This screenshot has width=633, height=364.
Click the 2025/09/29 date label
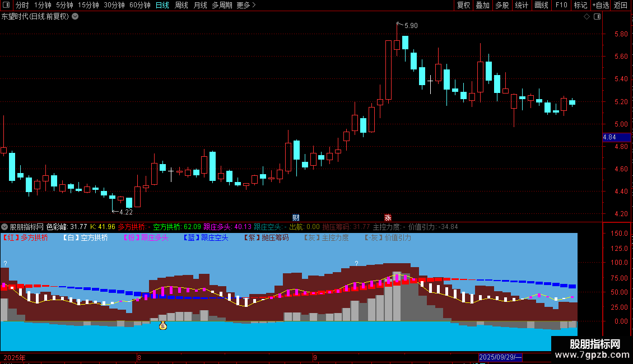click(x=500, y=357)
